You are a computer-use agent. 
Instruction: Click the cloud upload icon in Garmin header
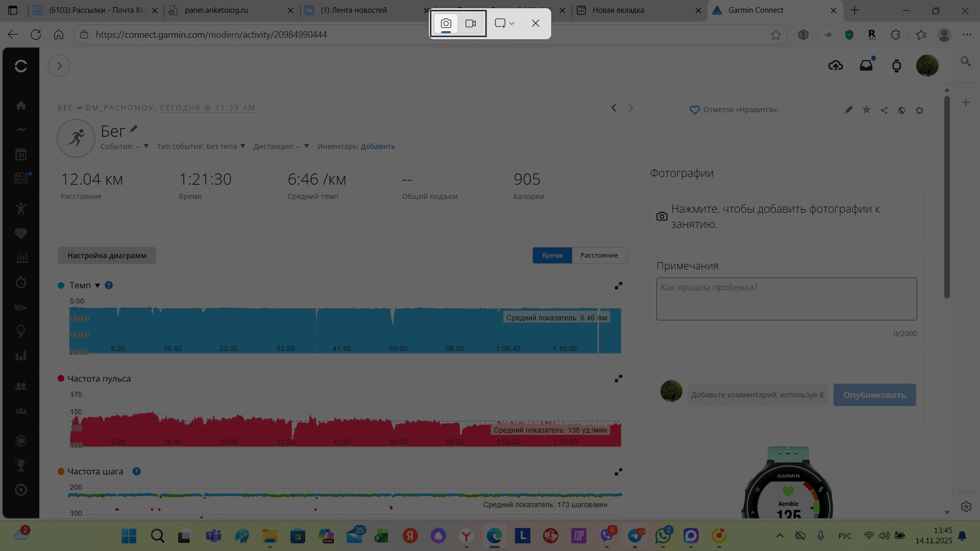pos(836,65)
